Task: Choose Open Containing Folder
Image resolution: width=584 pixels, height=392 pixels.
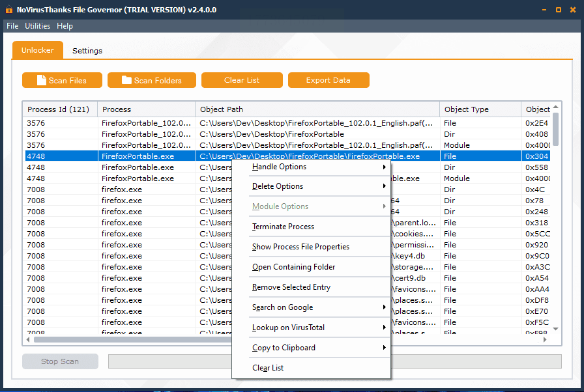Action: click(293, 267)
